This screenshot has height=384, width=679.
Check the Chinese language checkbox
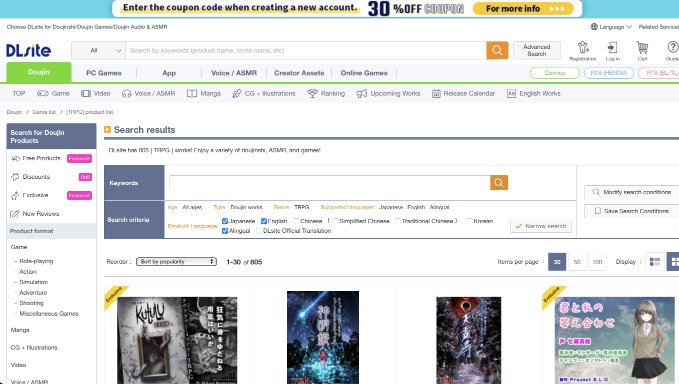pos(297,221)
